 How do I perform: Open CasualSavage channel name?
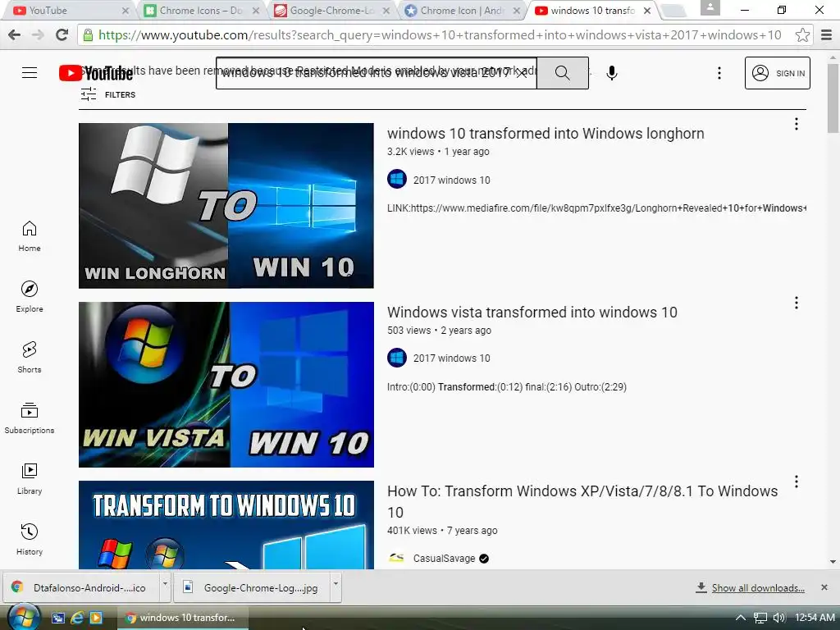point(444,558)
